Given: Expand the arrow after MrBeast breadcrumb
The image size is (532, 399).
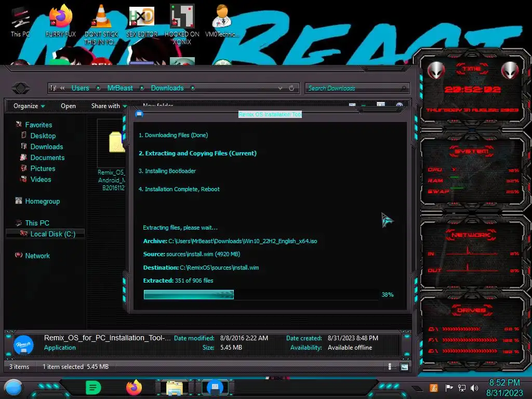Looking at the screenshot, I should [142, 88].
